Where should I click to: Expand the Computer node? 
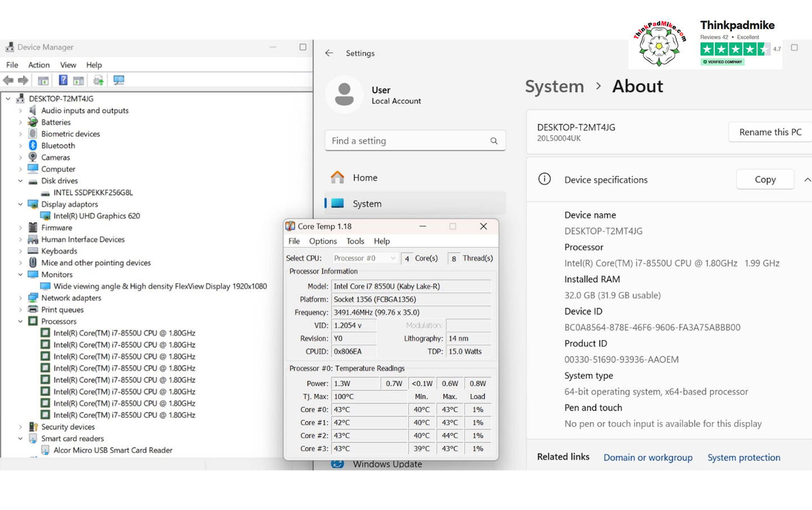click(x=20, y=169)
